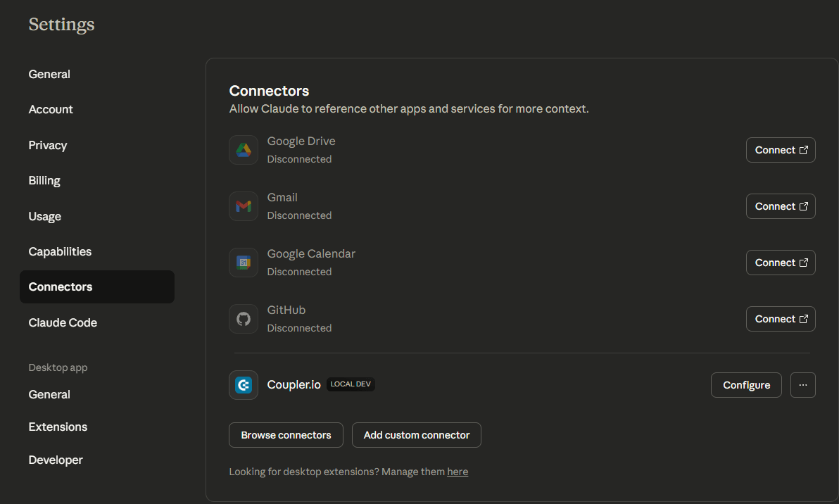Open Capabilities settings
The height and width of the screenshot is (504, 839).
click(x=60, y=251)
